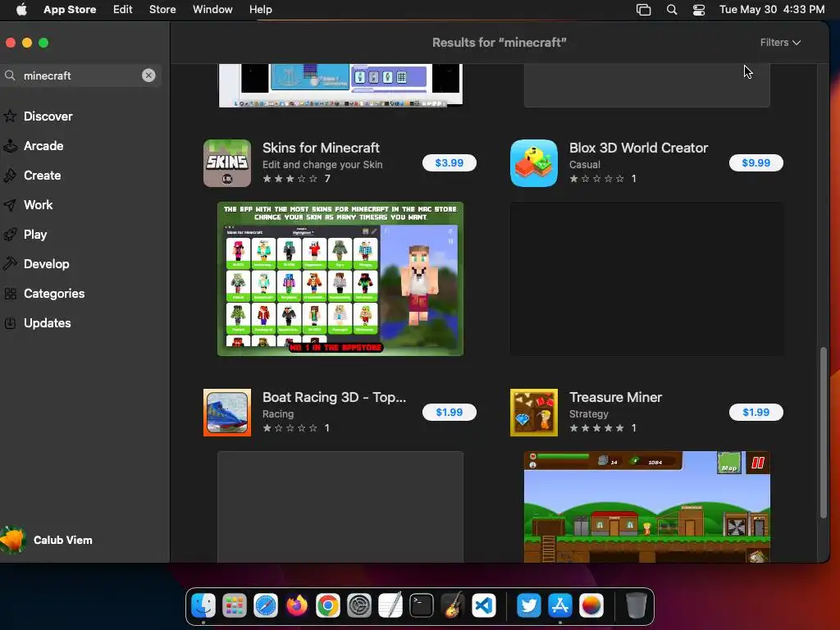840x630 pixels.
Task: Click the Categories grid icon
Action: [x=10, y=294]
